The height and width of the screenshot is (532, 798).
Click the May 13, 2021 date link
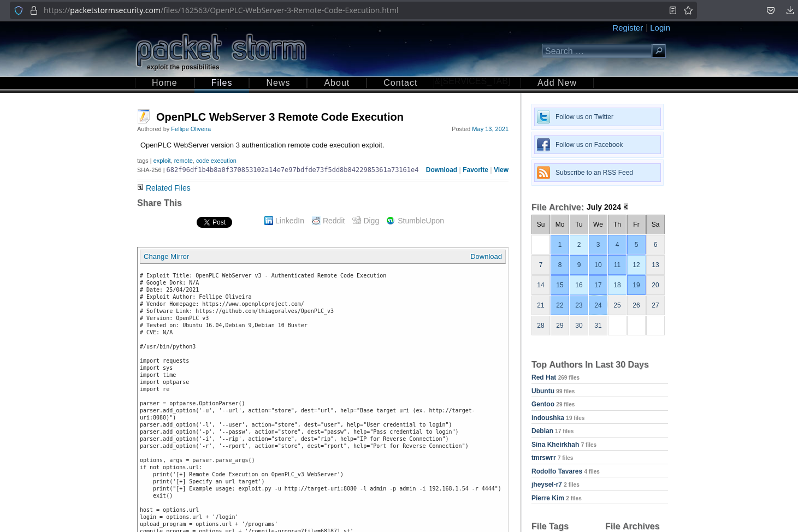(x=490, y=129)
